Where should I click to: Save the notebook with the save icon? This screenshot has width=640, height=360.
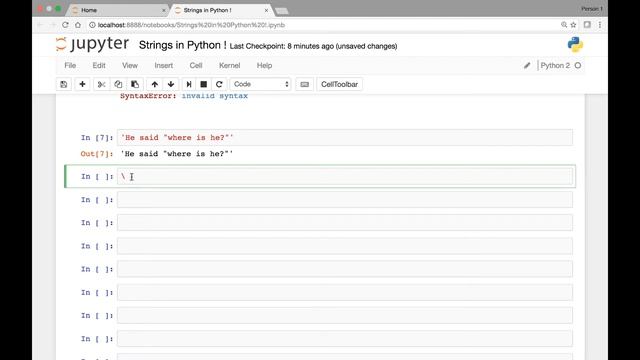pyautogui.click(x=64, y=84)
